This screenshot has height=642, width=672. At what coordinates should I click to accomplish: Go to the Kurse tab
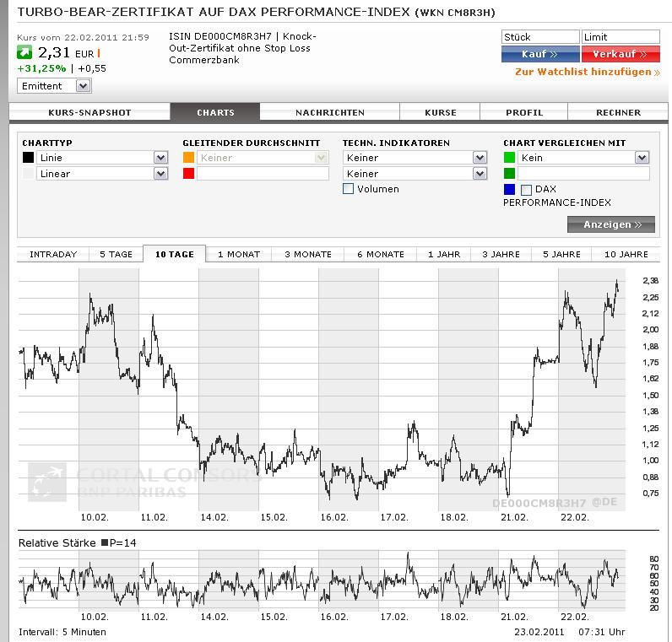pos(440,113)
